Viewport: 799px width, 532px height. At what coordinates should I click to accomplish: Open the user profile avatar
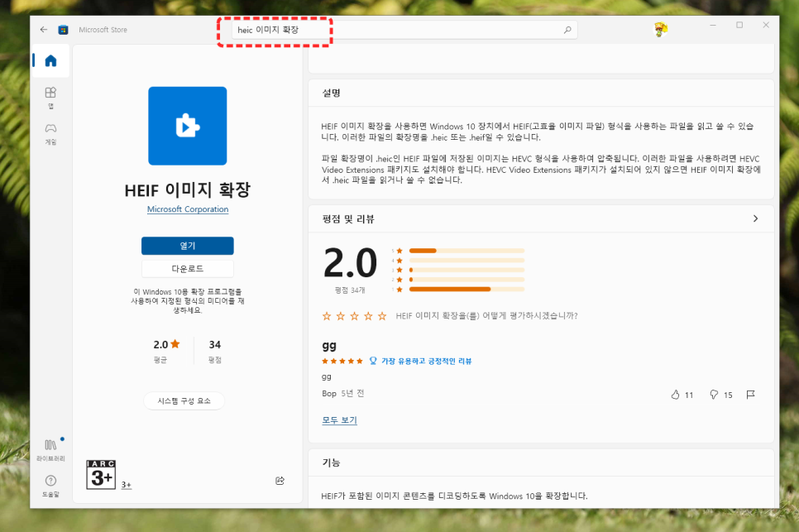click(x=661, y=30)
